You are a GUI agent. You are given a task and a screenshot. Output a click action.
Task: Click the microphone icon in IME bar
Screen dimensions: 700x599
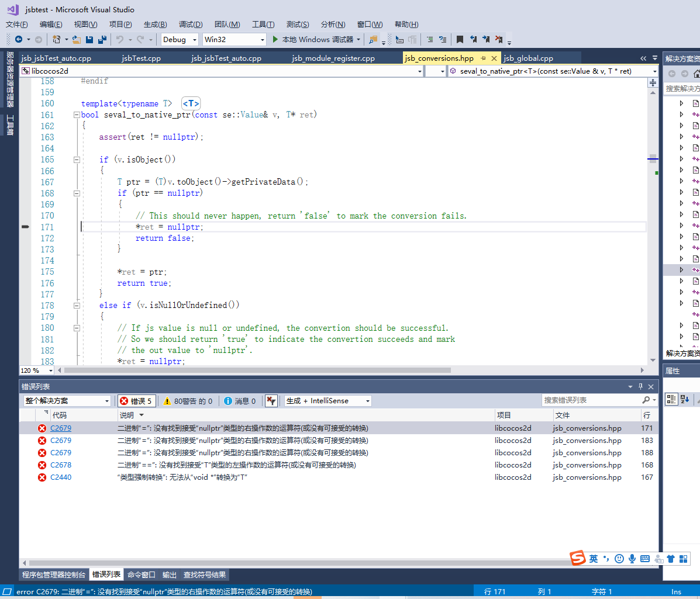[632, 559]
